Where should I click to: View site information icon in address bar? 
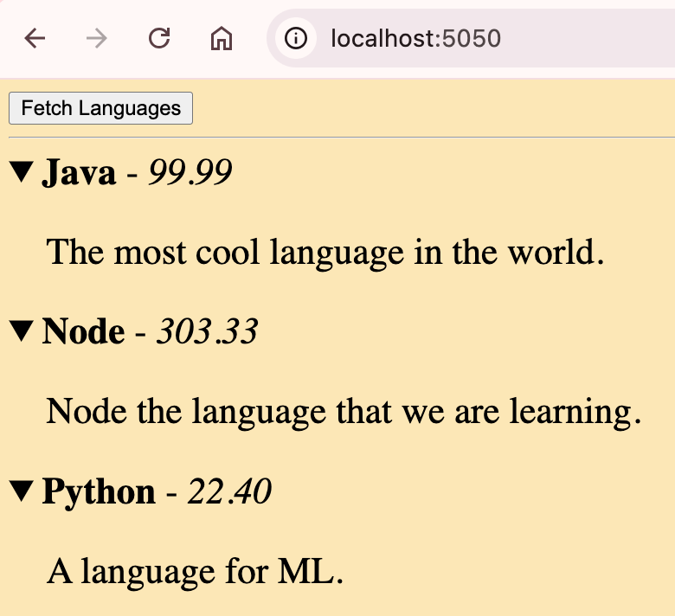click(296, 39)
